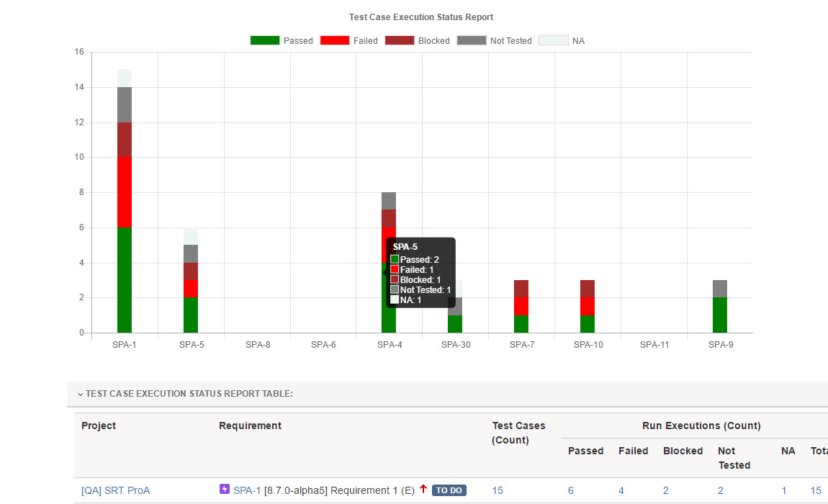
Task: Open the [QA] SRT ProA project link
Action: pos(115,490)
